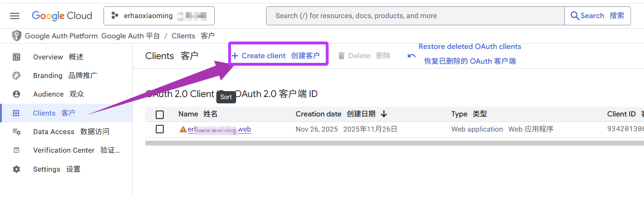This screenshot has height=197, width=644.
Task: Click the search resources input field
Action: [x=415, y=16]
